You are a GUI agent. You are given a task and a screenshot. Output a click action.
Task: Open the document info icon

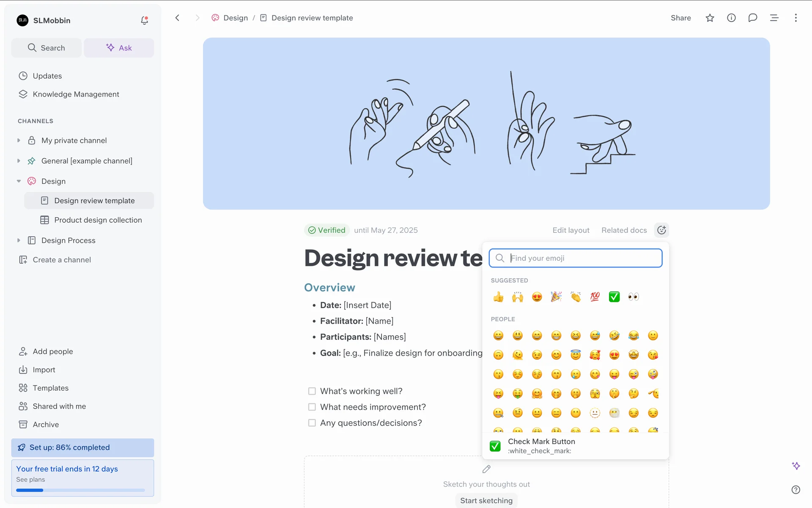(731, 18)
